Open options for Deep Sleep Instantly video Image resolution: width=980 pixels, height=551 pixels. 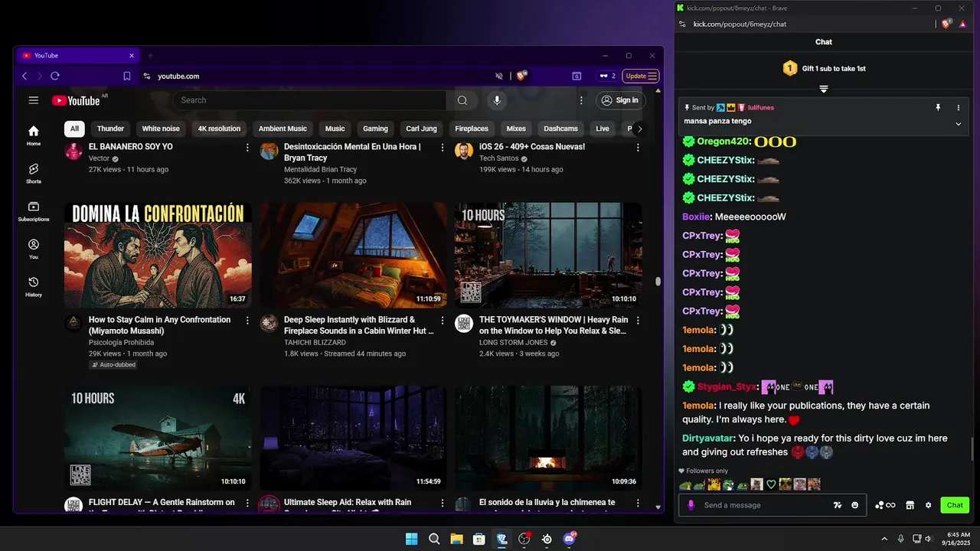click(443, 320)
